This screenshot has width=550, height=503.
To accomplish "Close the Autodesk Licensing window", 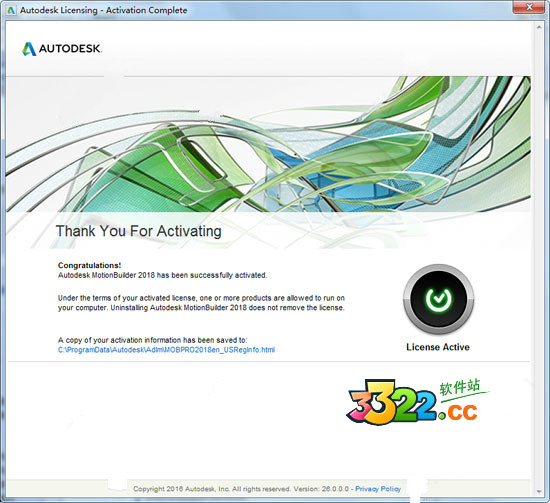I will tap(530, 7).
